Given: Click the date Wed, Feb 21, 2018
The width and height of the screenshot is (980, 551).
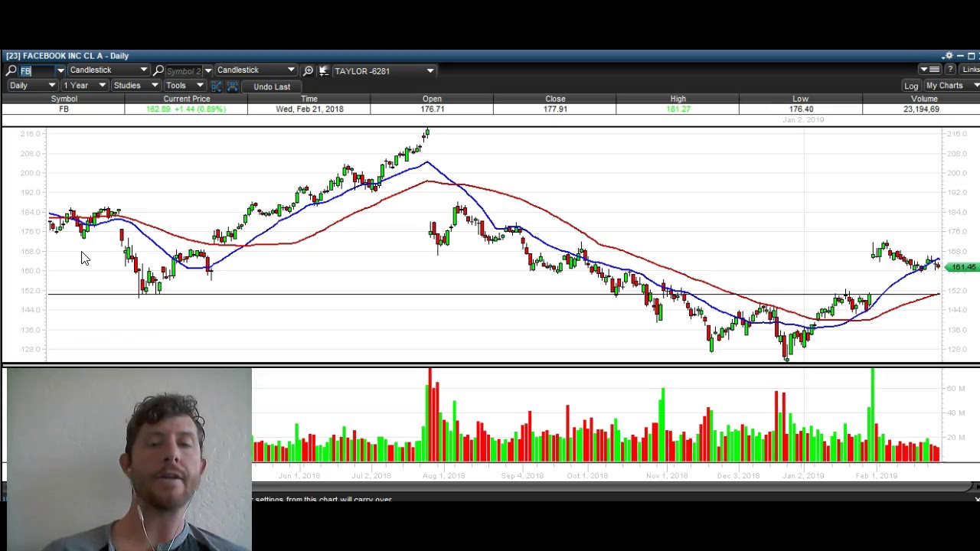Looking at the screenshot, I should [x=309, y=109].
